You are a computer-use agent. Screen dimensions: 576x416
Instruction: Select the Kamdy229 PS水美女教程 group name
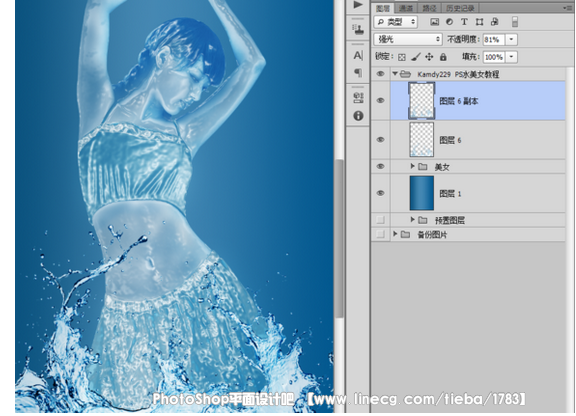tap(458, 75)
